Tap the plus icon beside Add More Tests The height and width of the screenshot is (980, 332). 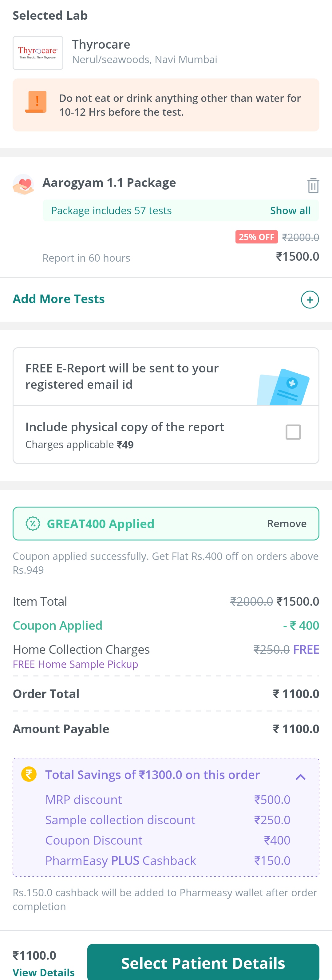pos(310,299)
